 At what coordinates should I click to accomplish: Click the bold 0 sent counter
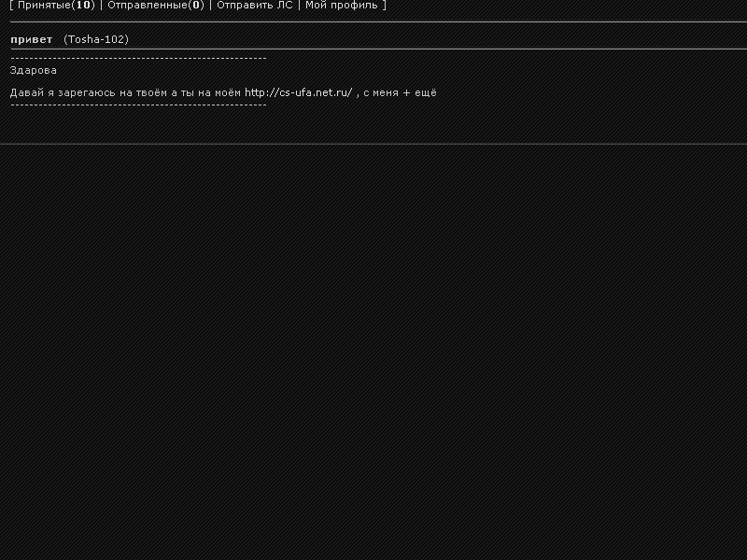[196, 6]
